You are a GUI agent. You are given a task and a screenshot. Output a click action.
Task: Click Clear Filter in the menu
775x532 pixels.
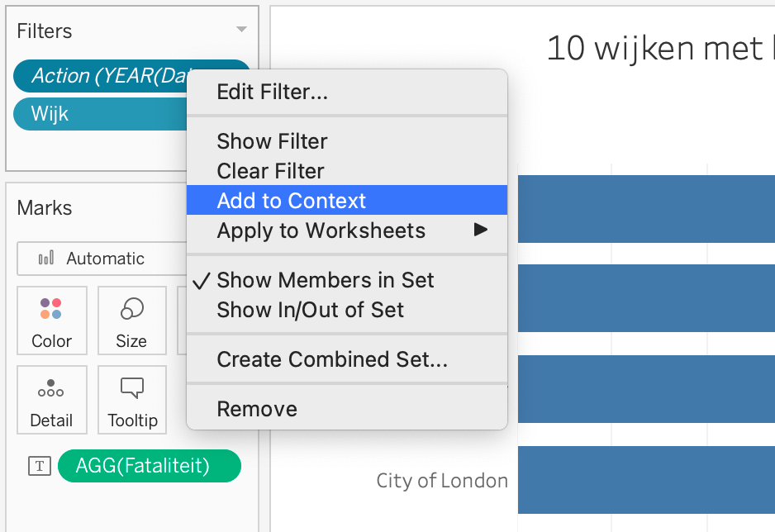coord(270,171)
